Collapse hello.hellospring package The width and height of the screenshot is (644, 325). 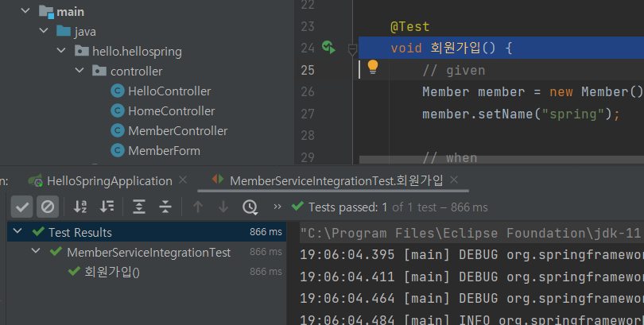61,51
